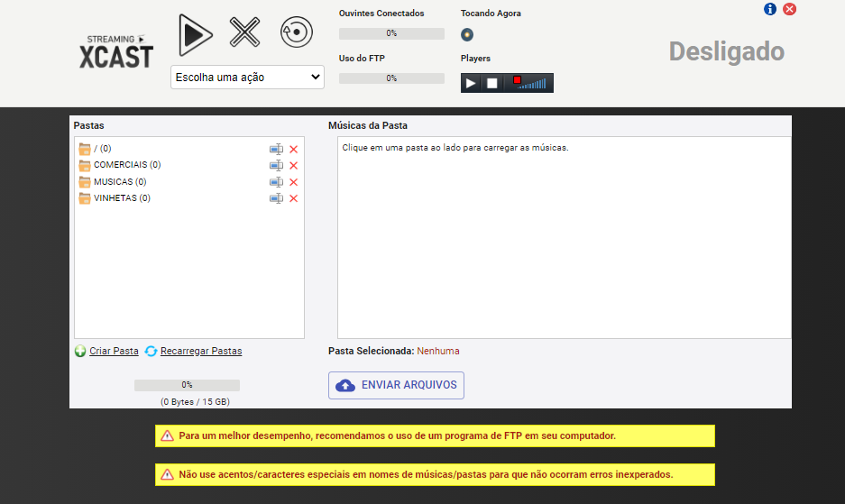Screen dimensions: 845x504
Task: Click the circular restart streaming icon
Action: (296, 33)
